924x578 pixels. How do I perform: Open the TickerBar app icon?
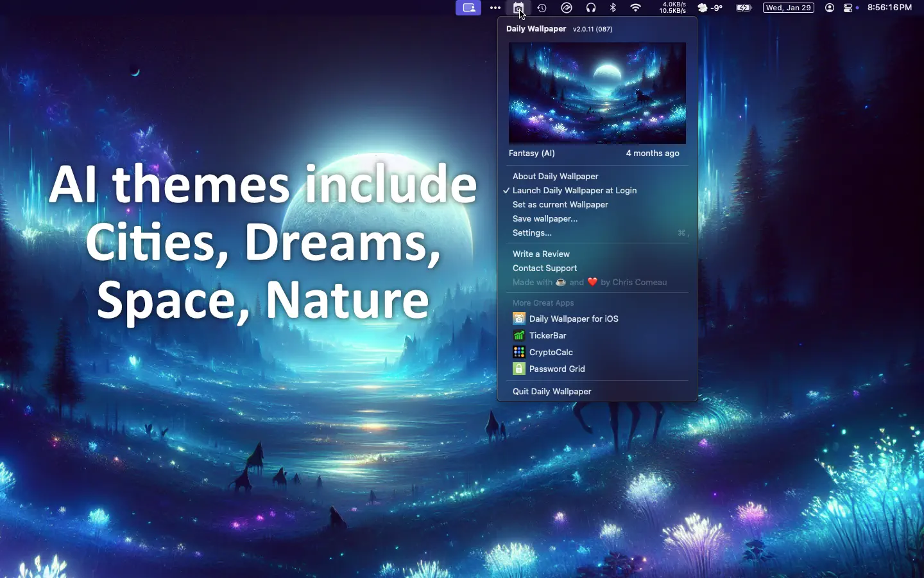click(x=518, y=335)
